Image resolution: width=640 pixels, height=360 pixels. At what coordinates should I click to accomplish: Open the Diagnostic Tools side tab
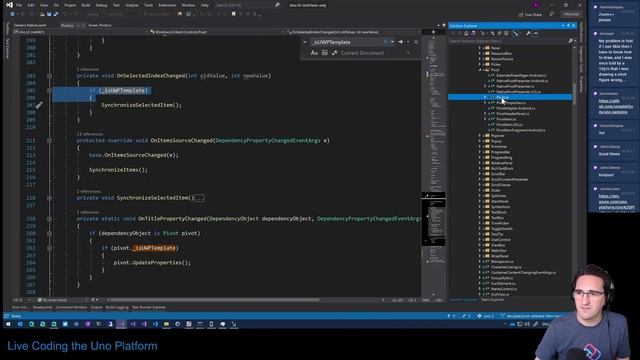(x=582, y=60)
